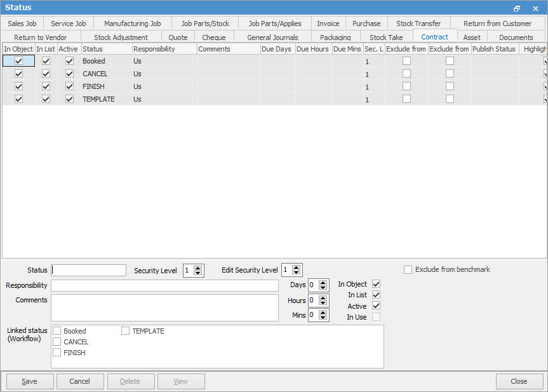548x392 pixels.
Task: Open the Stock Take tab
Action: click(x=386, y=37)
